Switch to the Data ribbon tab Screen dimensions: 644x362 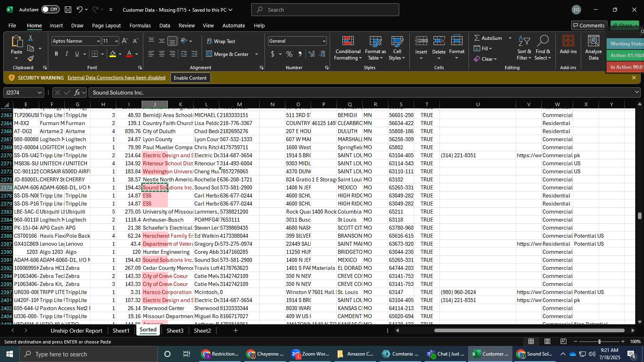165,25
